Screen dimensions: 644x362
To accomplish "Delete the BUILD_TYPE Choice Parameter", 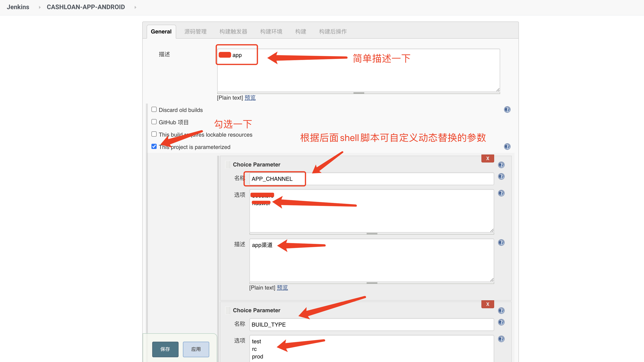I will point(487,304).
